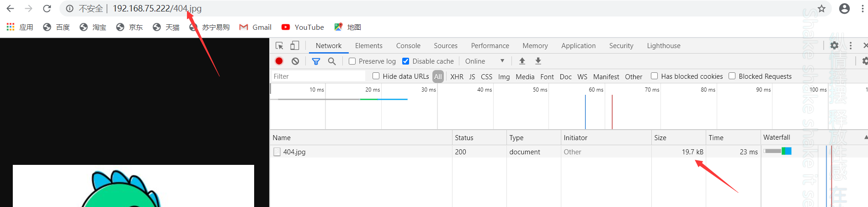This screenshot has height=207, width=868.
Task: Sort requests by Type column
Action: 533,137
